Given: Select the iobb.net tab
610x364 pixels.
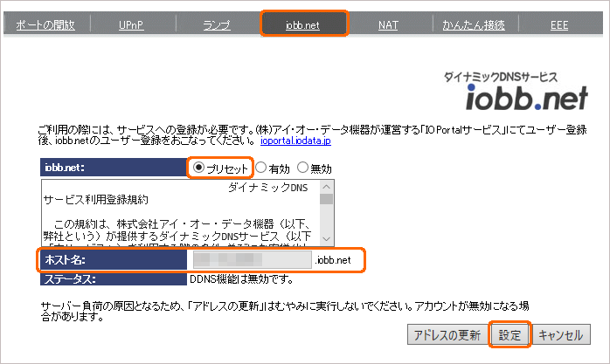Looking at the screenshot, I should [302, 25].
